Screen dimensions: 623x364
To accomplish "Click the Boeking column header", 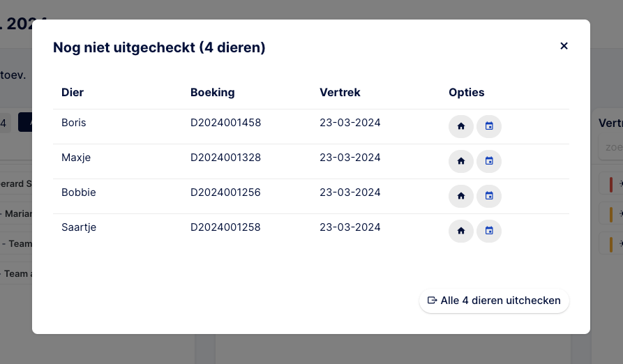I will [213, 93].
